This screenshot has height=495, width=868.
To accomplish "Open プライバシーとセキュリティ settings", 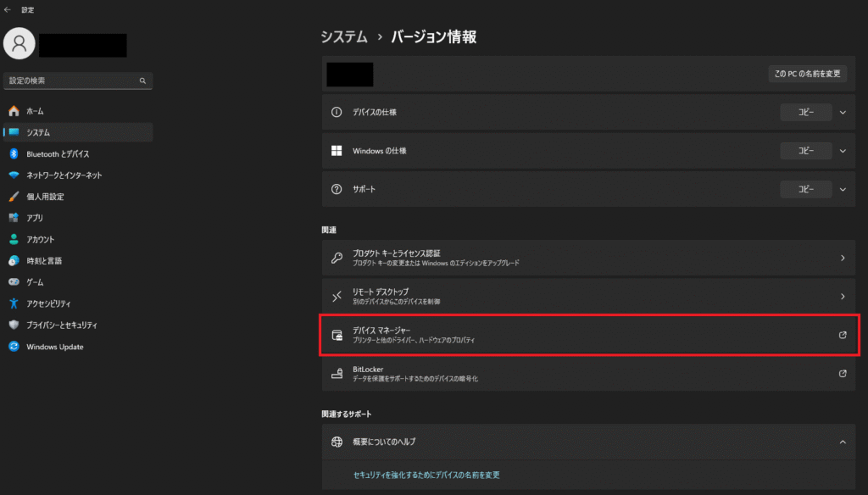I will coord(78,325).
